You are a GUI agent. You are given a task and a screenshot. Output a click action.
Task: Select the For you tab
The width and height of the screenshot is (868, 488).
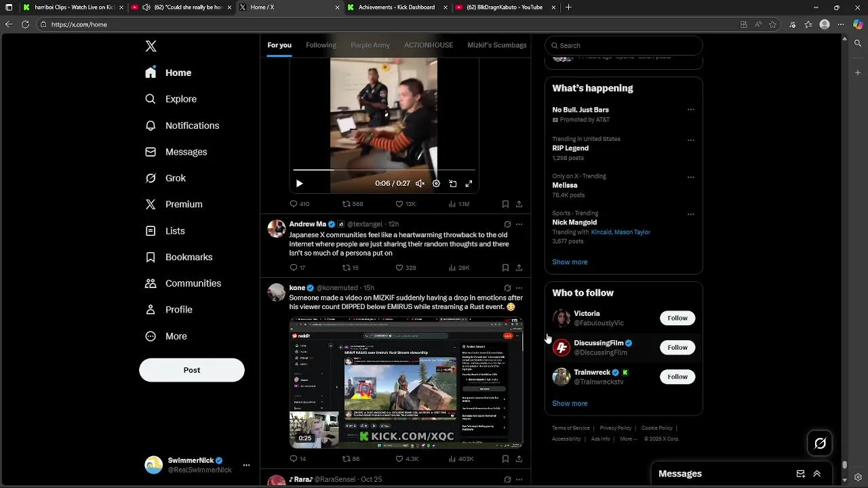tap(279, 45)
